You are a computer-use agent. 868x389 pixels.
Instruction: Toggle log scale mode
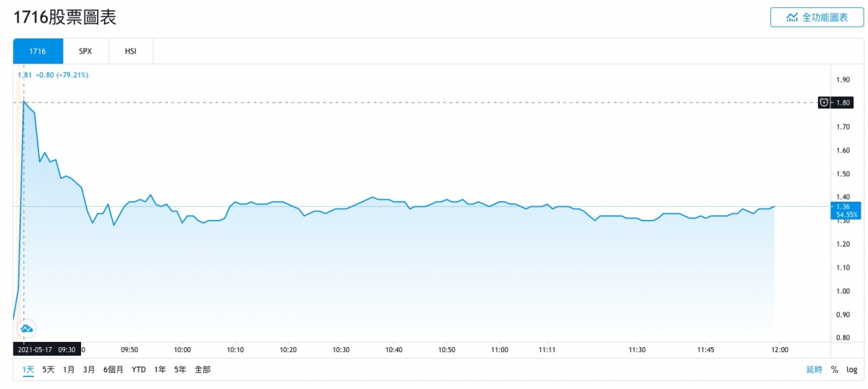point(851,369)
